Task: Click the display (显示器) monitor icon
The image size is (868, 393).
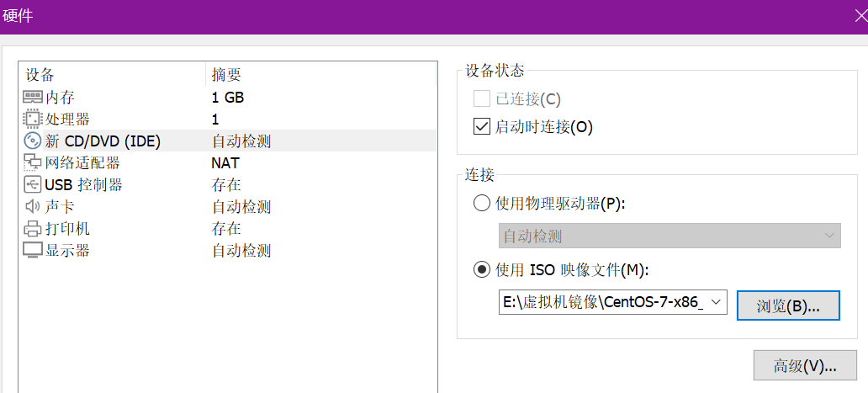Action: click(x=33, y=251)
